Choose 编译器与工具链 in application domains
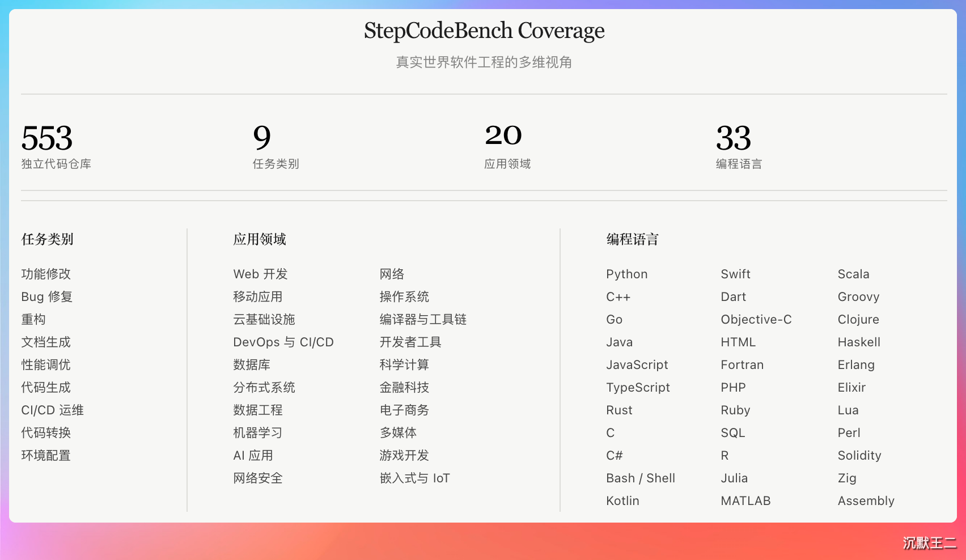Screen dimensions: 966x560 coord(423,319)
